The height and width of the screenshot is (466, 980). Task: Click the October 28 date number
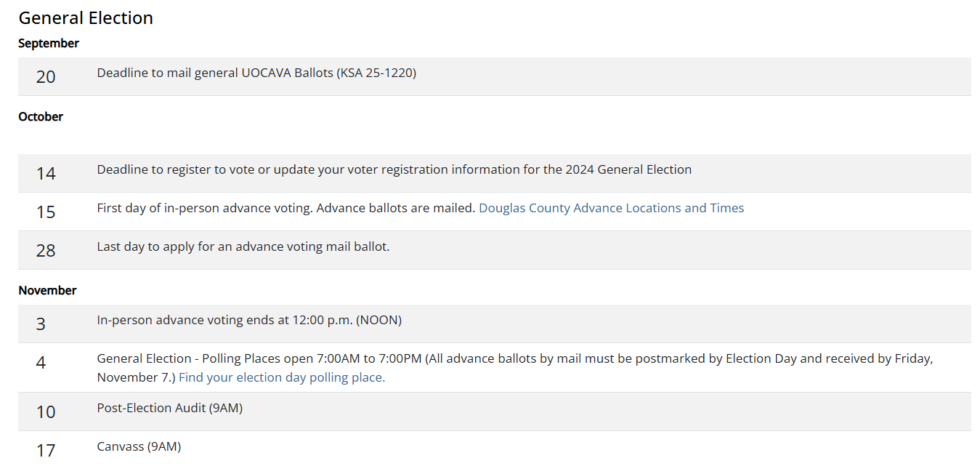pyautogui.click(x=46, y=251)
